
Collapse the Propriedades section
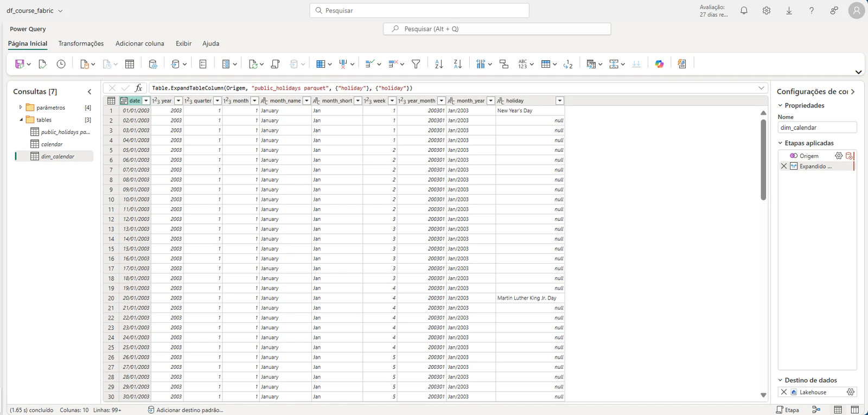[x=780, y=105]
